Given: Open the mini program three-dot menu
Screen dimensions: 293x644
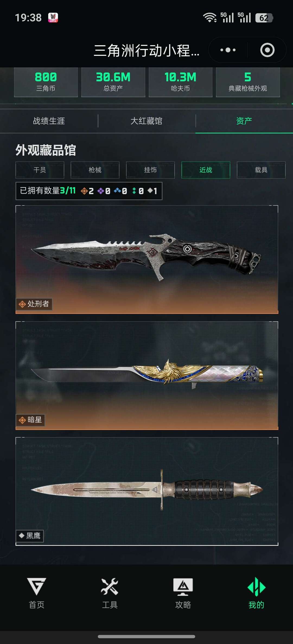Looking at the screenshot, I should [x=228, y=50].
